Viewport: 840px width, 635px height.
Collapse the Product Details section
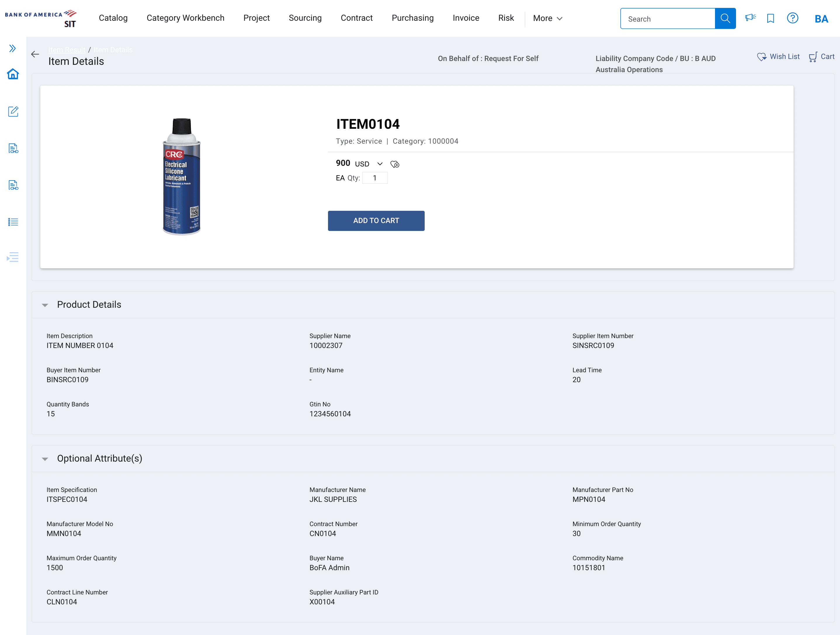(45, 305)
